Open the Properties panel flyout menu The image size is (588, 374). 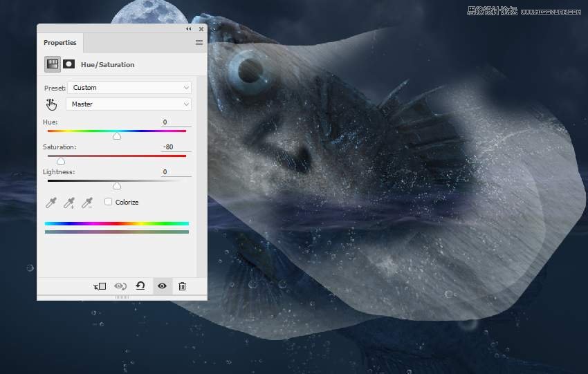coord(199,43)
